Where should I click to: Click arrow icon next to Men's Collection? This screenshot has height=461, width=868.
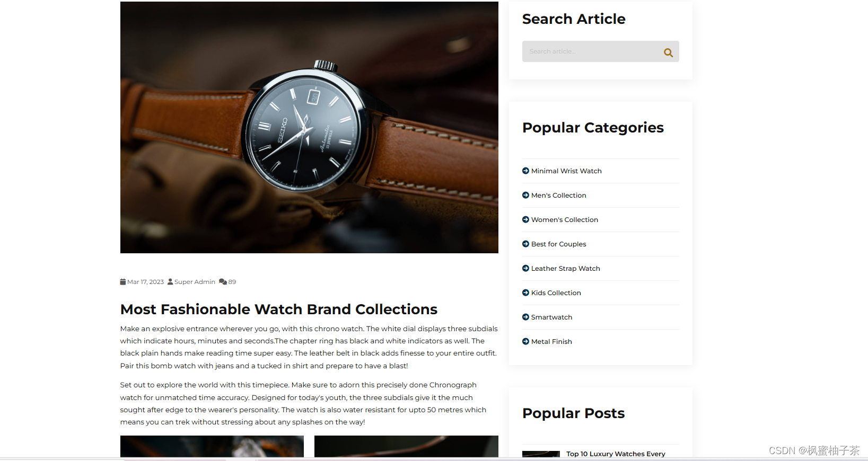click(x=525, y=195)
